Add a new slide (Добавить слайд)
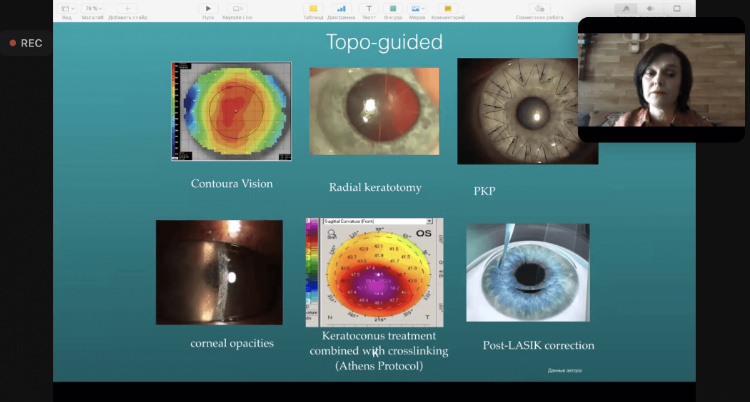This screenshot has height=402, width=750. click(127, 8)
